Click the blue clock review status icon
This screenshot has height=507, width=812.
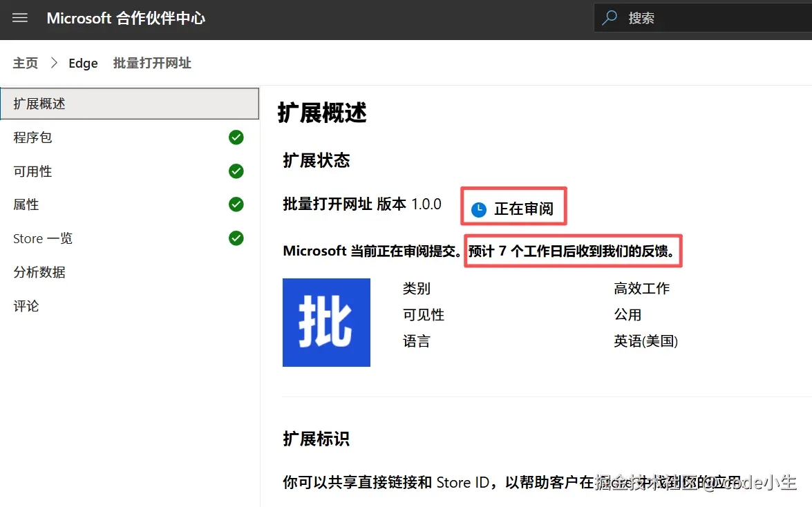[478, 209]
